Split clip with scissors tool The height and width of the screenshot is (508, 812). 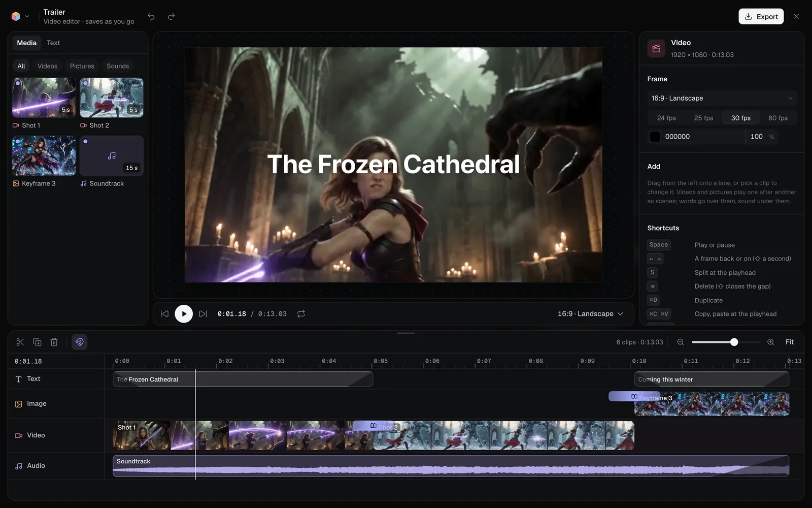click(x=20, y=342)
